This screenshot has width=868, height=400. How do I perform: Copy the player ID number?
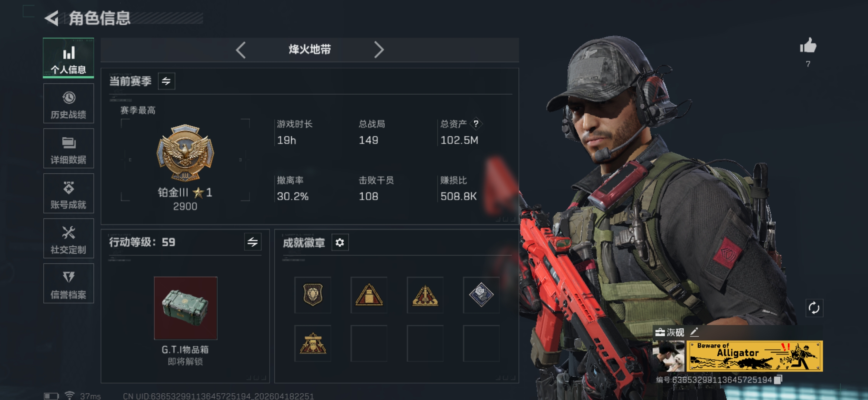[778, 379]
